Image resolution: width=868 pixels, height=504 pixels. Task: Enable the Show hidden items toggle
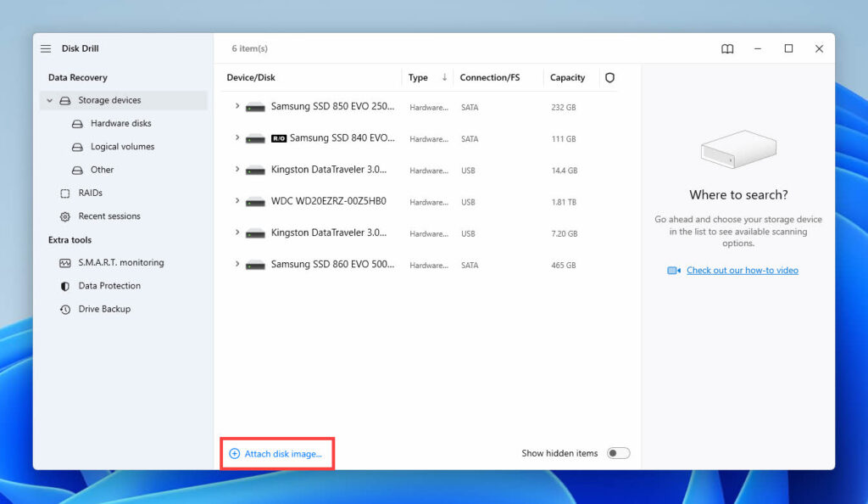pyautogui.click(x=618, y=453)
